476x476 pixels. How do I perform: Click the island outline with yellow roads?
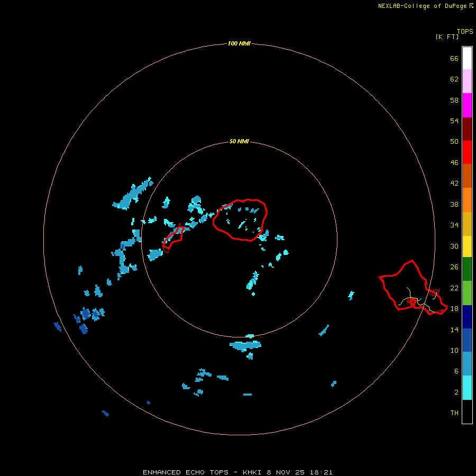[413, 288]
